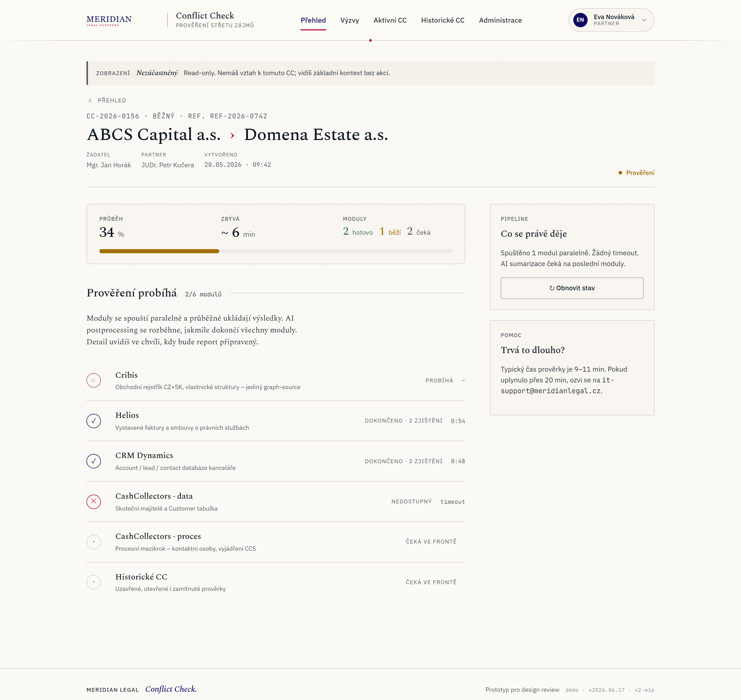741x700 pixels.
Task: Click the Helios completed checkmark icon
Action: (94, 421)
